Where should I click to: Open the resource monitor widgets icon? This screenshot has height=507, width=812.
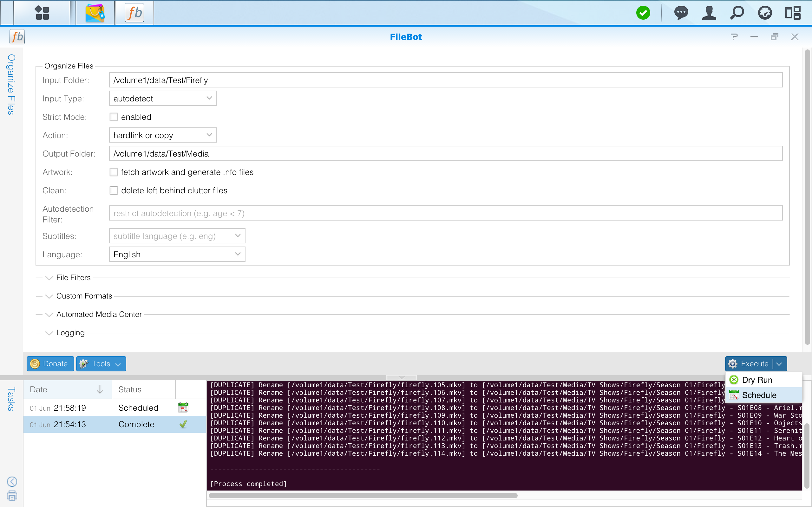pos(765,13)
